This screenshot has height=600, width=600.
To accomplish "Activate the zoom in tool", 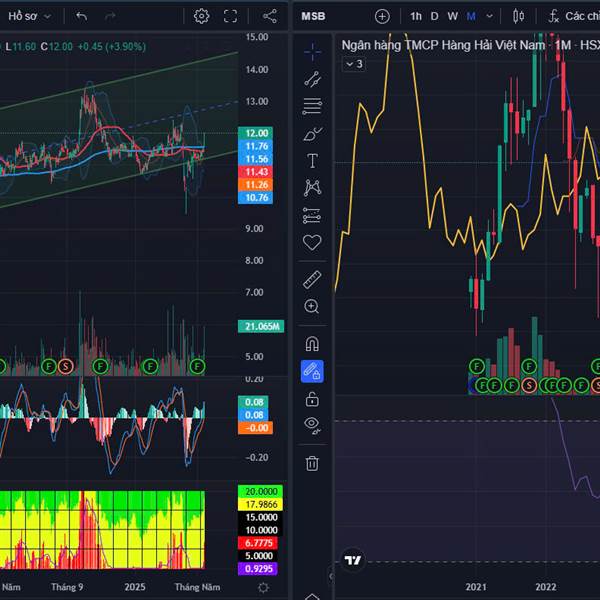I will [311, 307].
